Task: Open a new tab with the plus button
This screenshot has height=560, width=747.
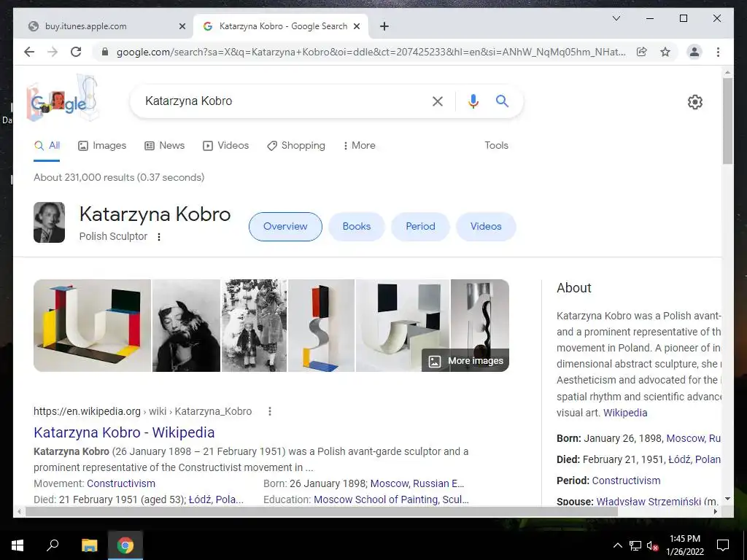Action: [384, 27]
